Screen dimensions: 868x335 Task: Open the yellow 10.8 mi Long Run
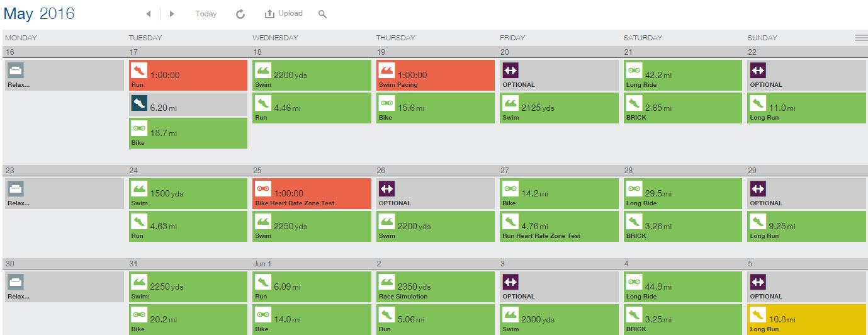coord(807,319)
